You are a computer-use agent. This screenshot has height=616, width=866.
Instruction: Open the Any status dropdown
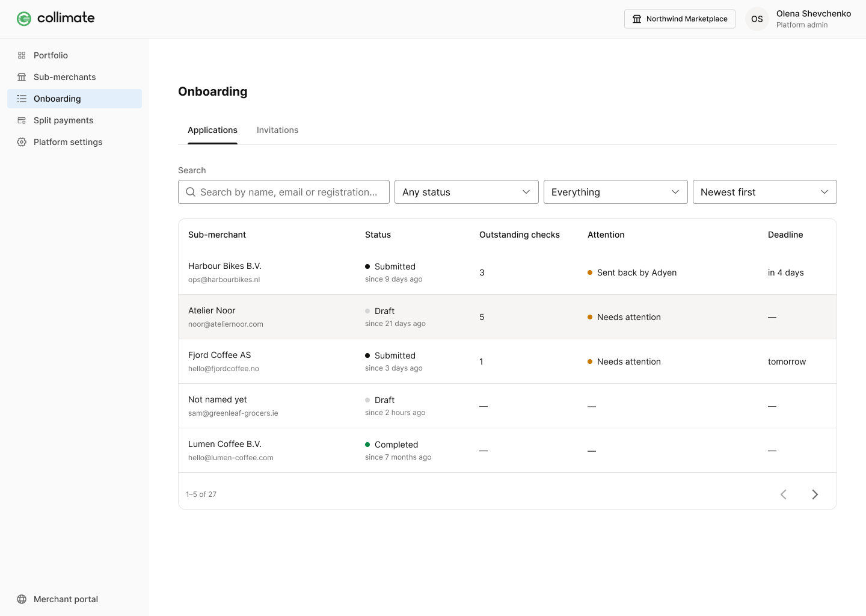(x=467, y=192)
